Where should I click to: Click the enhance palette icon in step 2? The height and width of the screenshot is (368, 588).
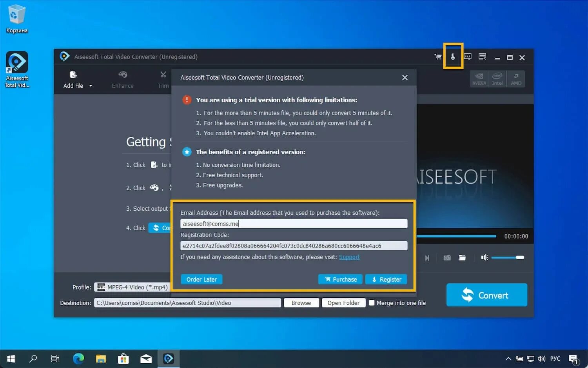154,188
